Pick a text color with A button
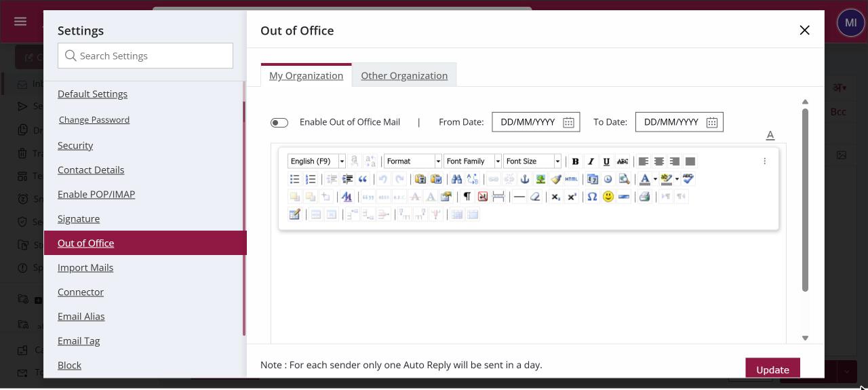This screenshot has height=390, width=868. point(644,179)
